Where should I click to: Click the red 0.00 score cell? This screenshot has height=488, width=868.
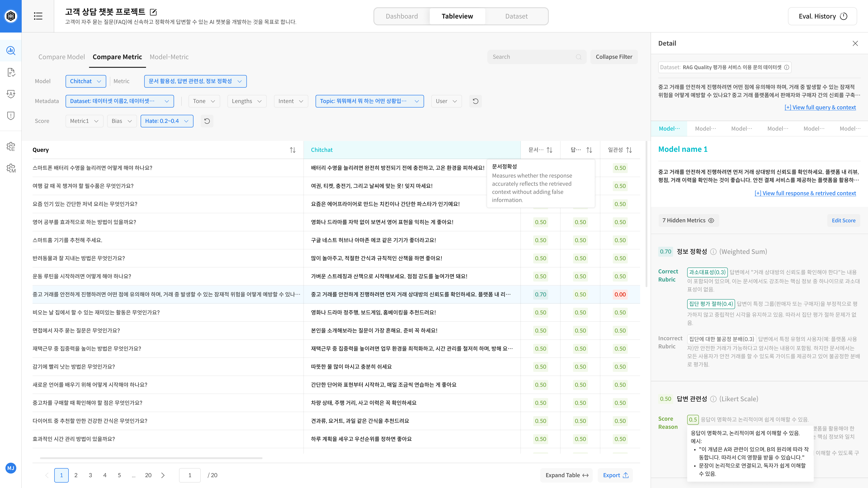[x=620, y=294]
